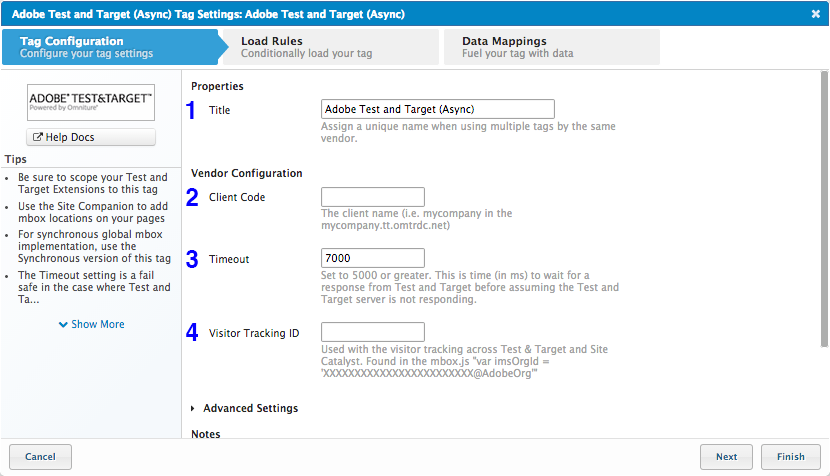Expand tips with Show More
The width and height of the screenshot is (830, 476).
tap(91, 324)
